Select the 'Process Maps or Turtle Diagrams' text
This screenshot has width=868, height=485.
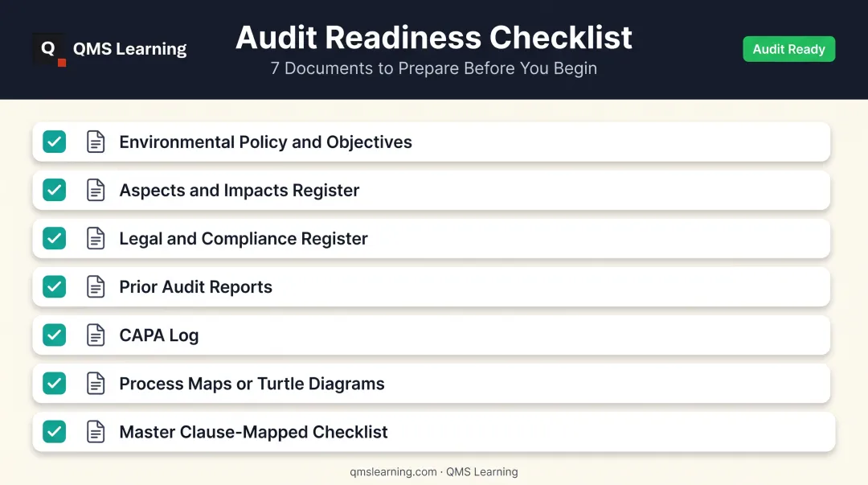tap(252, 384)
